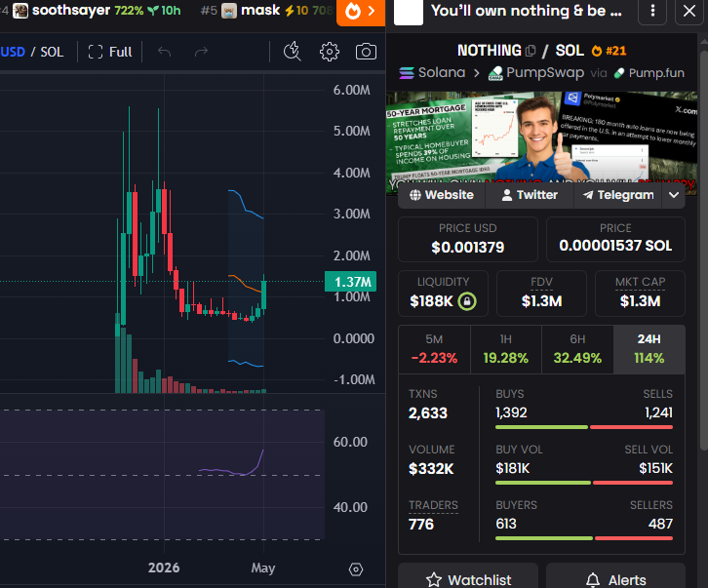Click the PRICE USD $0.001379 box
This screenshot has width=708, height=588.
pyautogui.click(x=468, y=239)
